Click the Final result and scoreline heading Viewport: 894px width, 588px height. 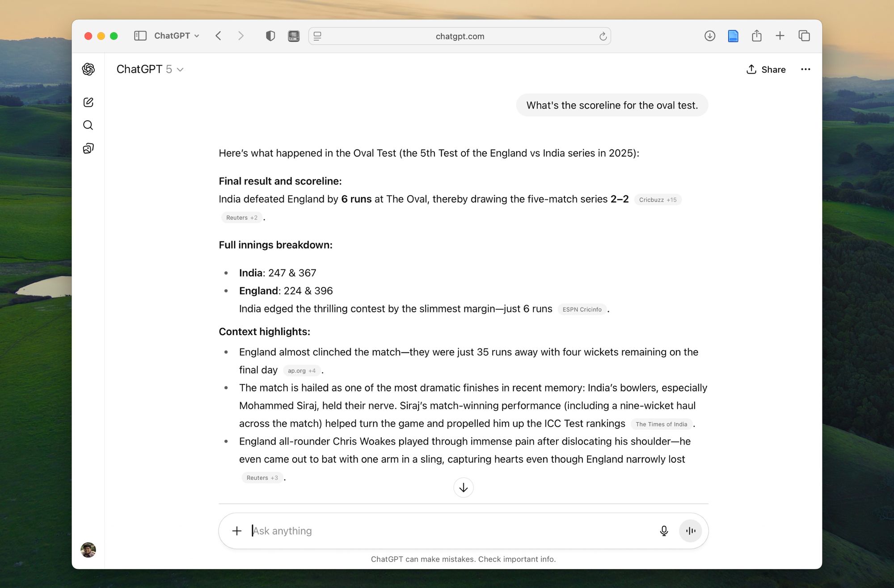[x=280, y=181]
